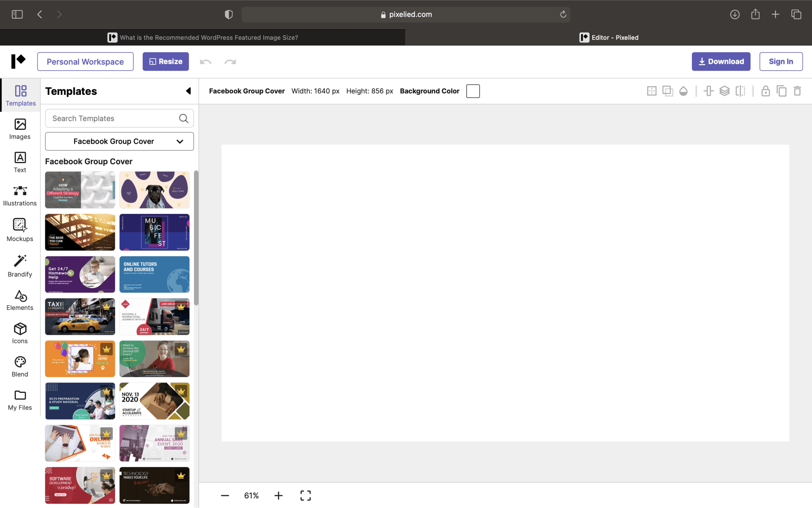Click the shadow overlapping squares icon

[x=668, y=91]
